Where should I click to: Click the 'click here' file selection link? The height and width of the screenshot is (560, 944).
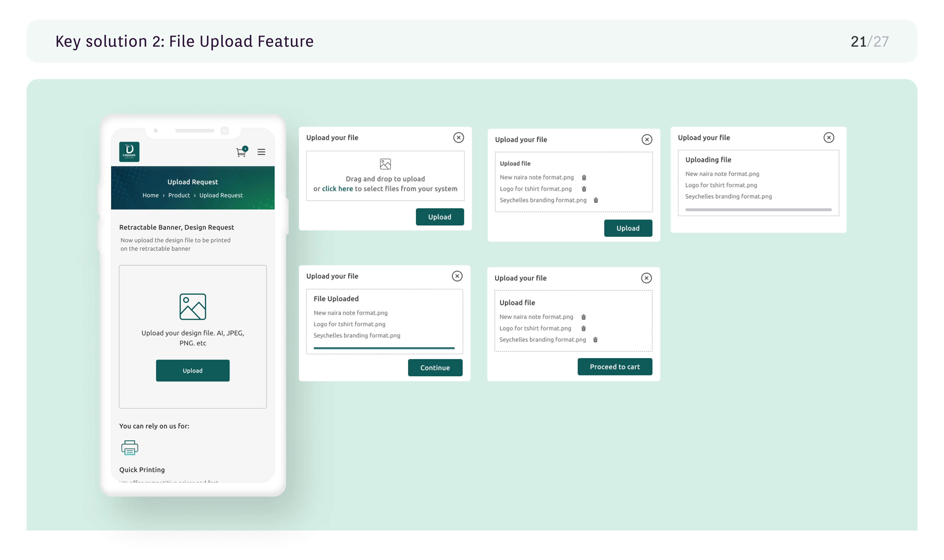pos(337,189)
